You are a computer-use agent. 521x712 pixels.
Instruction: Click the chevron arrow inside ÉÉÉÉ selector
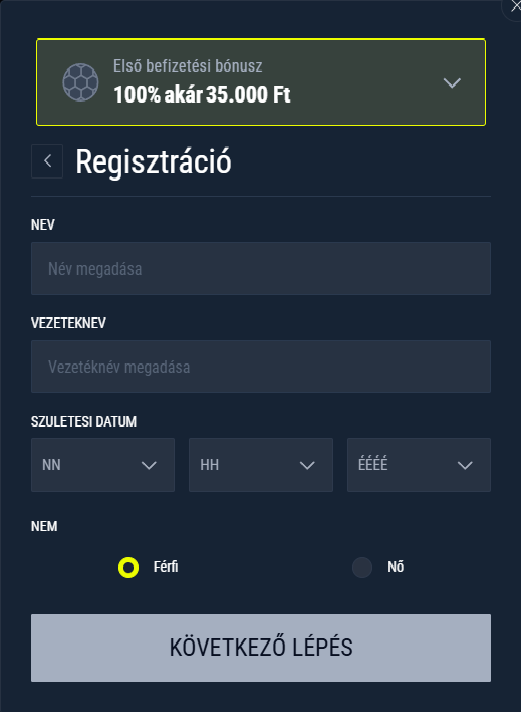[465, 465]
